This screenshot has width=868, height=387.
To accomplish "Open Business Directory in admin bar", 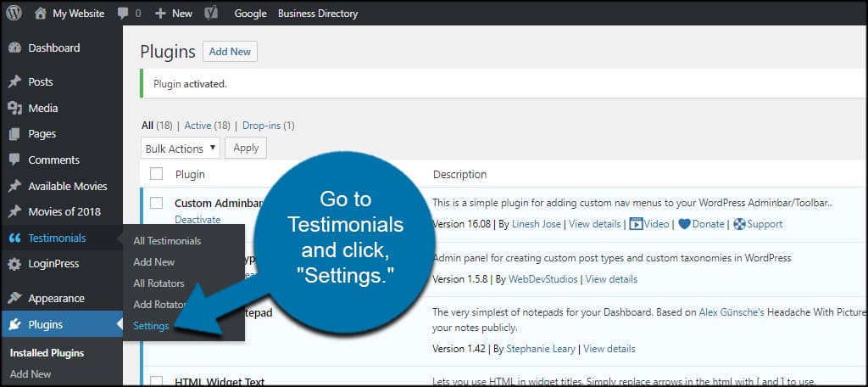I will coord(318,14).
